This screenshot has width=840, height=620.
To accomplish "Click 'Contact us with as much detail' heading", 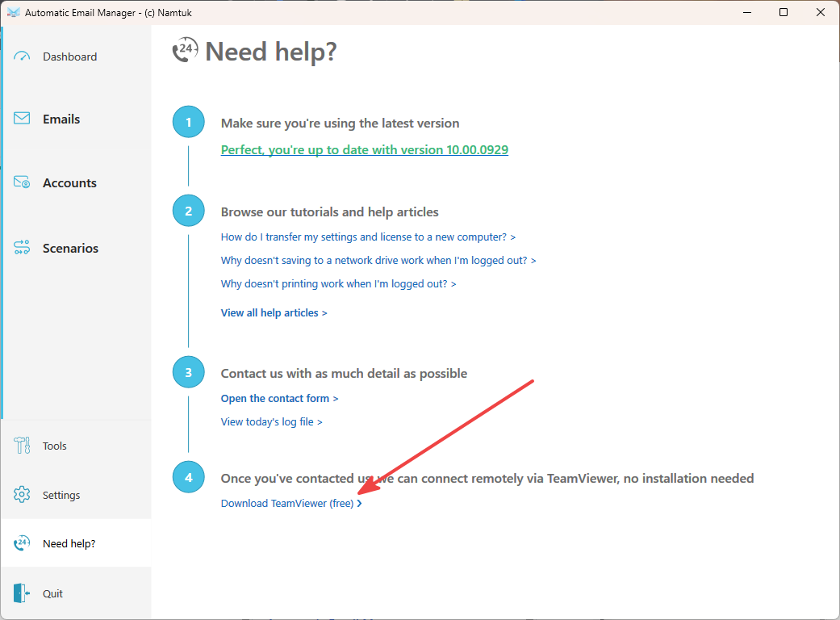I will click(x=344, y=374).
